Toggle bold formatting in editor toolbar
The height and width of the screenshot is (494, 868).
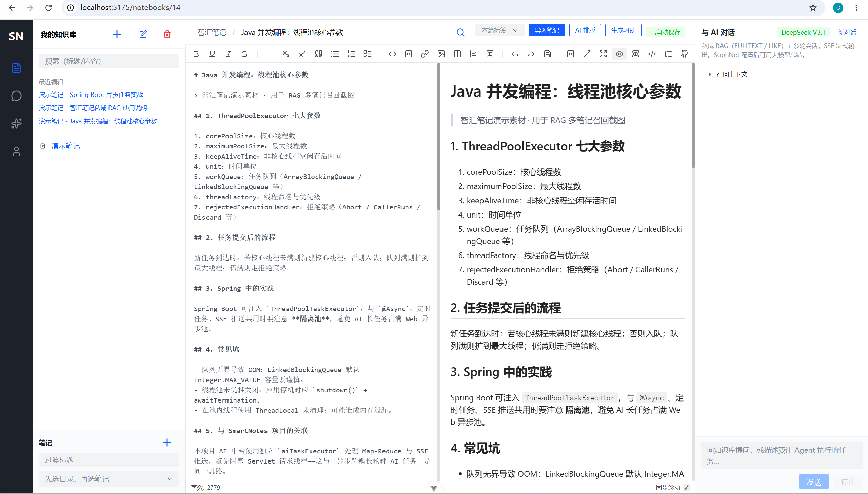point(196,54)
